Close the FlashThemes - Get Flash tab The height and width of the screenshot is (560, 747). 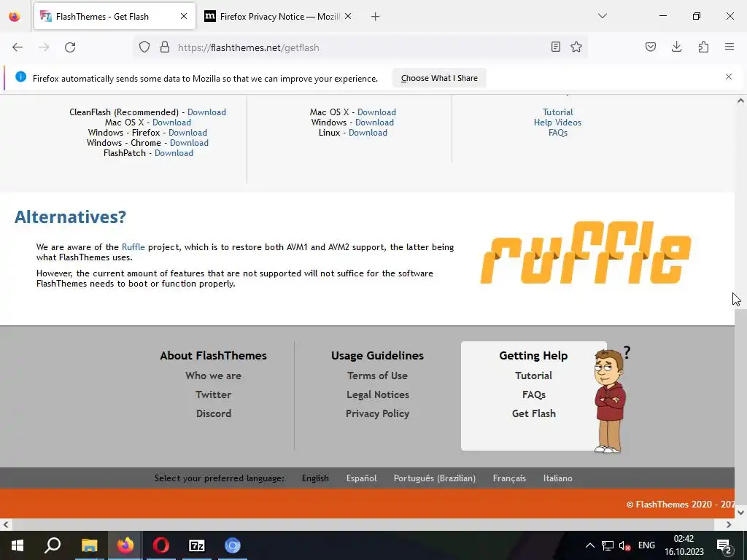click(184, 16)
